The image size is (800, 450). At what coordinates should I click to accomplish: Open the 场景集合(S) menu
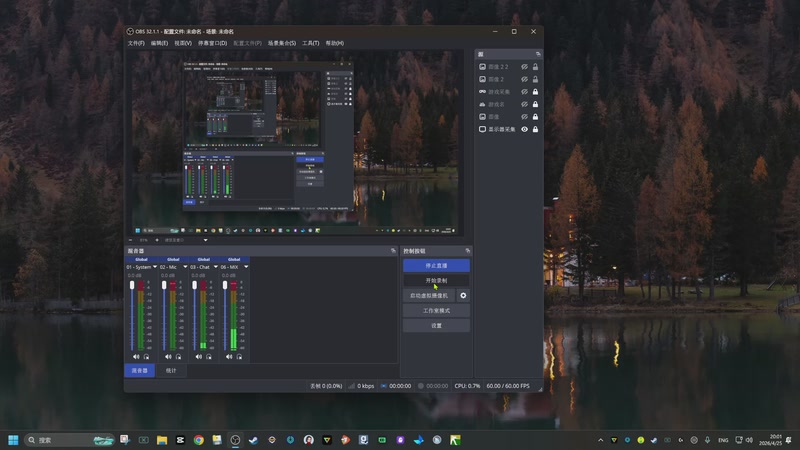coord(282,43)
